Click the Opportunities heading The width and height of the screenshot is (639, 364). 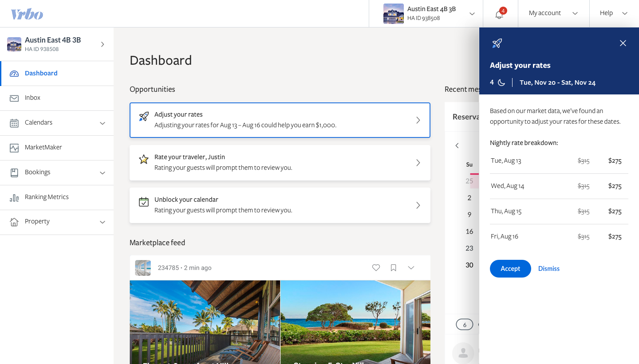point(152,89)
